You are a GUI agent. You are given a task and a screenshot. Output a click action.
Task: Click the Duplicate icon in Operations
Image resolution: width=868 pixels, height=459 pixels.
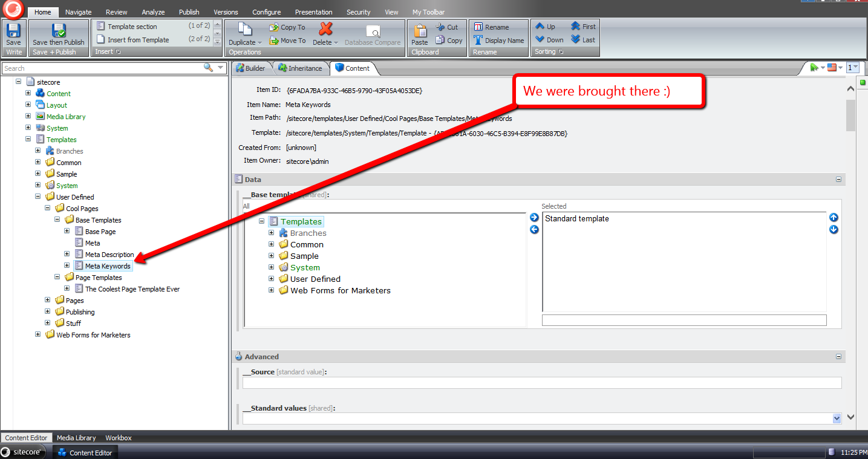coord(244,30)
